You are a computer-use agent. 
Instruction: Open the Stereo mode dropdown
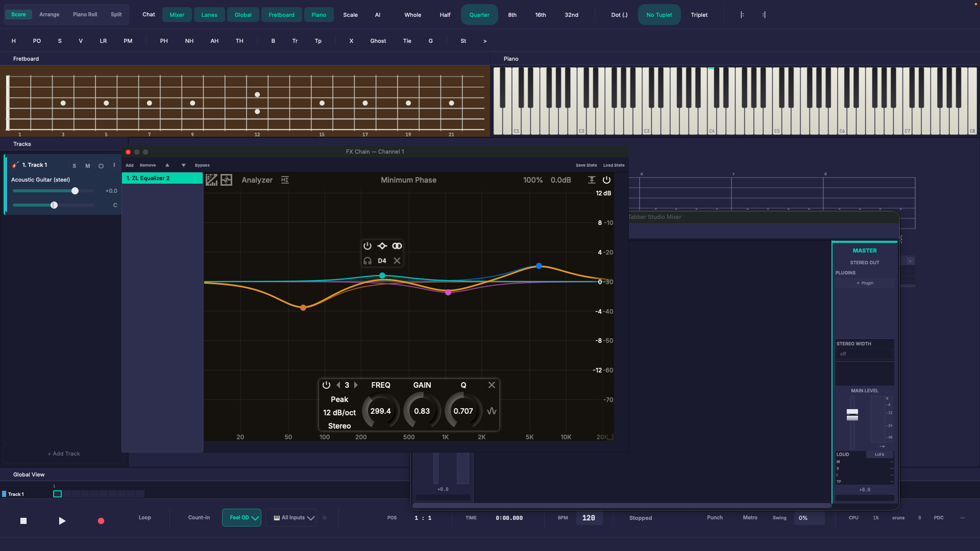tap(339, 426)
